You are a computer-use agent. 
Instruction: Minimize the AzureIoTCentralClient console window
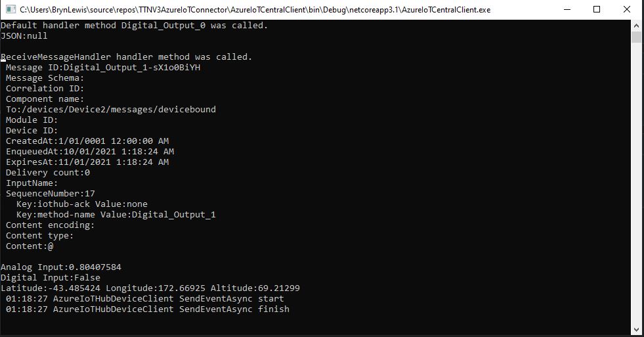pos(567,10)
